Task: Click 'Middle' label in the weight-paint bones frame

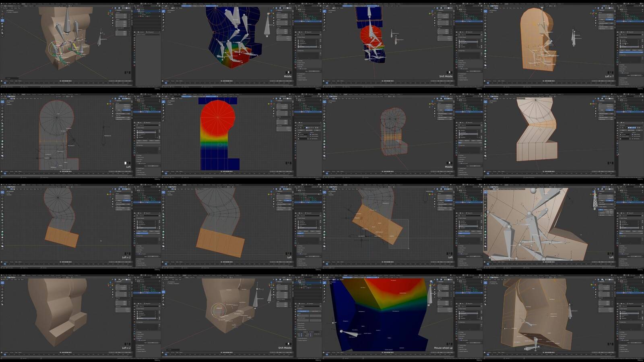Action: [x=288, y=76]
